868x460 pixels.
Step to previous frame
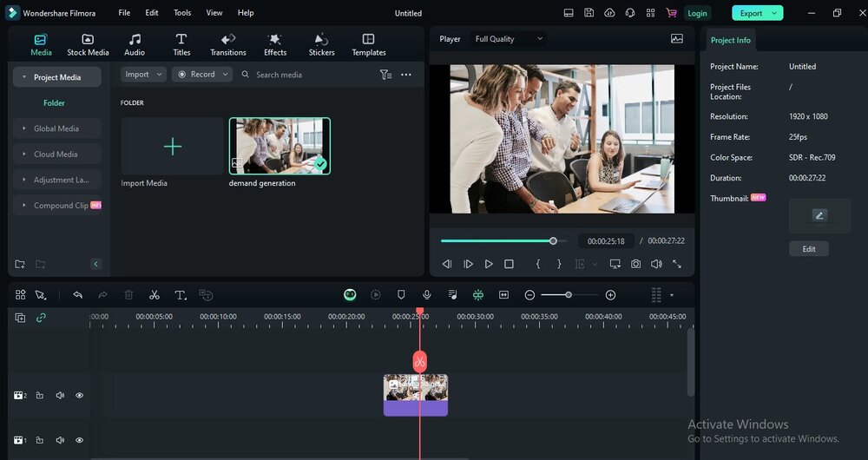pyautogui.click(x=447, y=264)
